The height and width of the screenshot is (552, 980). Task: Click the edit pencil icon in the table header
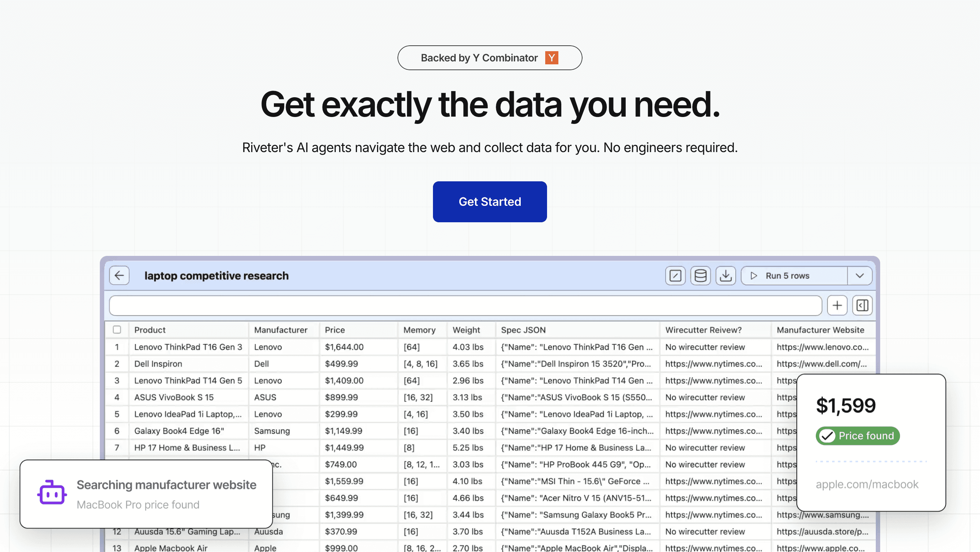coord(675,275)
